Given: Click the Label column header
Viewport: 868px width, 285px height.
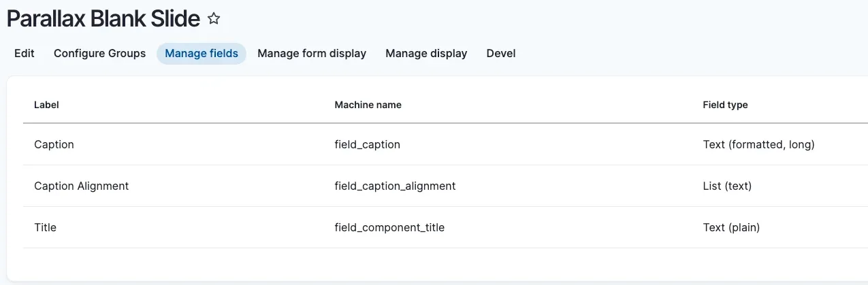Looking at the screenshot, I should [x=46, y=105].
